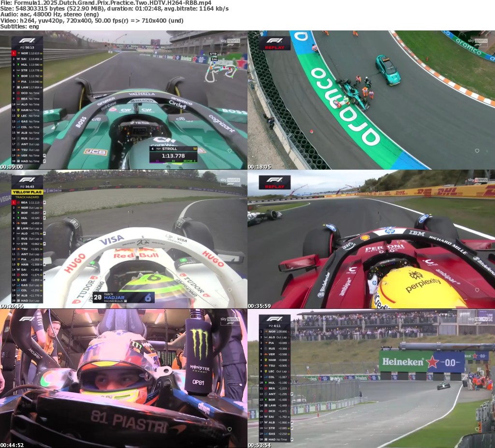The width and height of the screenshot is (495, 448).
Task: Click the F1 logo above the aerial REPLAY label
Action: 275,41
